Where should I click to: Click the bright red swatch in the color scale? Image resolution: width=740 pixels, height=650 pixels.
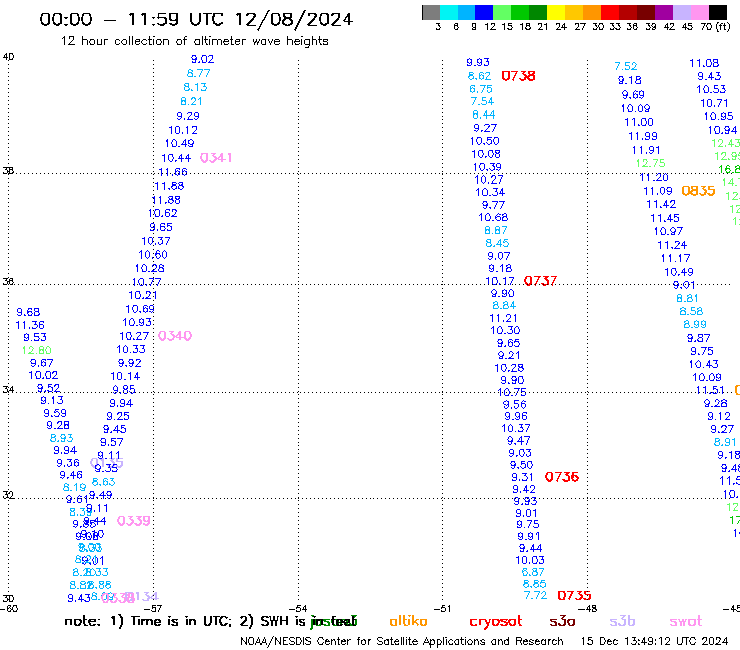coord(610,12)
